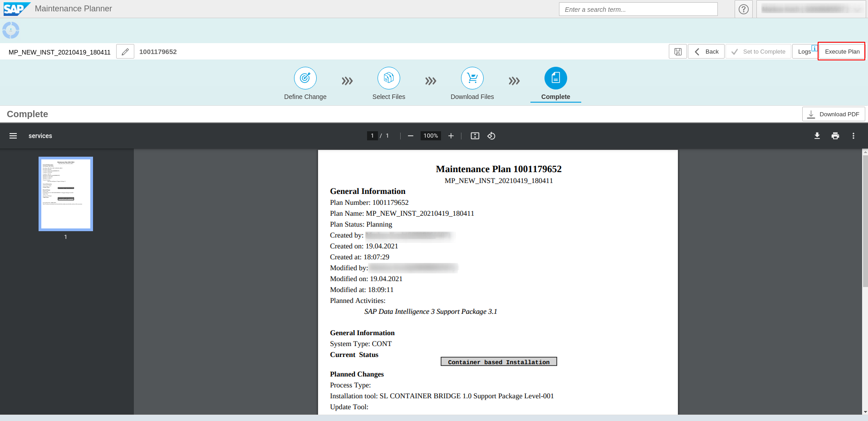Open the help question mark icon

pos(743,9)
